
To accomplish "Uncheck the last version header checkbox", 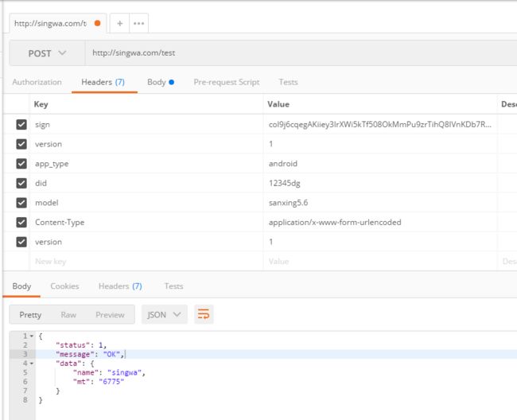I will click(21, 242).
